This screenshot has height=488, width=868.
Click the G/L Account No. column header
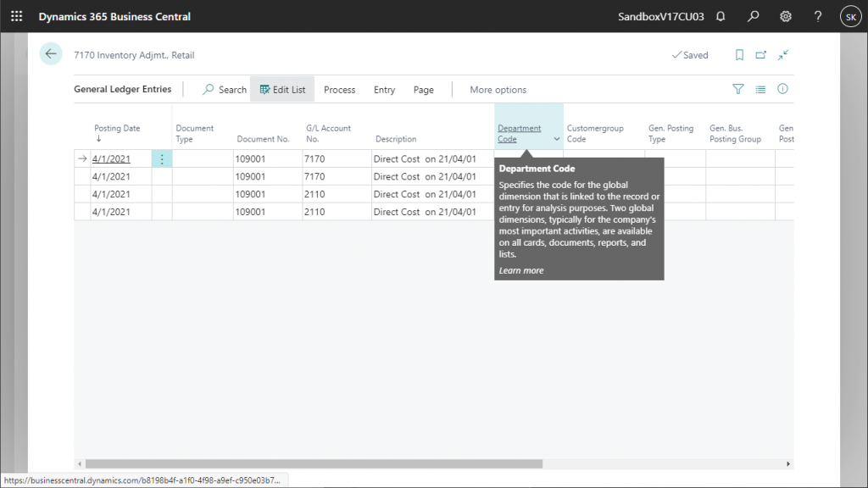click(x=328, y=133)
